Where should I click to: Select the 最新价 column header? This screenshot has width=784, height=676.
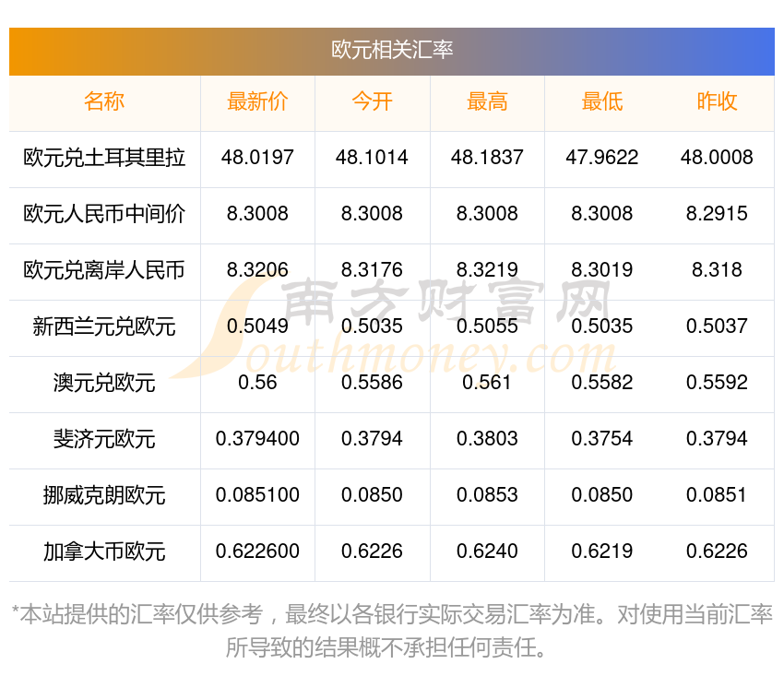tap(257, 101)
